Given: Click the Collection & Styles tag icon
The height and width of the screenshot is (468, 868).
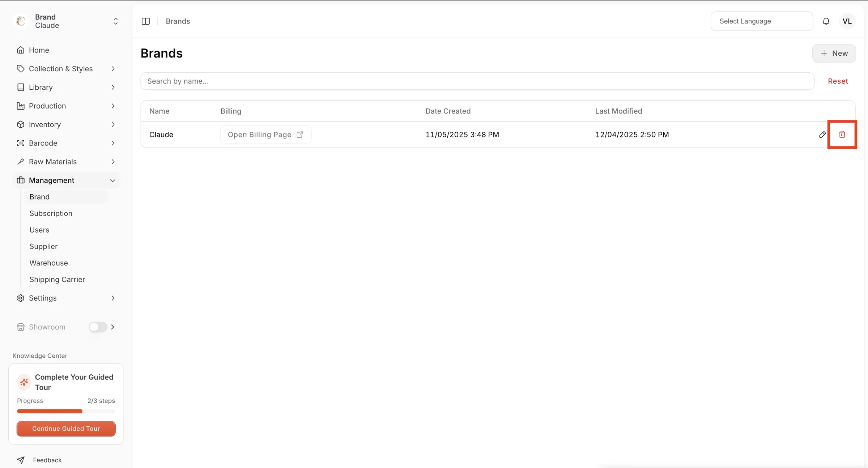Looking at the screenshot, I should 21,69.
